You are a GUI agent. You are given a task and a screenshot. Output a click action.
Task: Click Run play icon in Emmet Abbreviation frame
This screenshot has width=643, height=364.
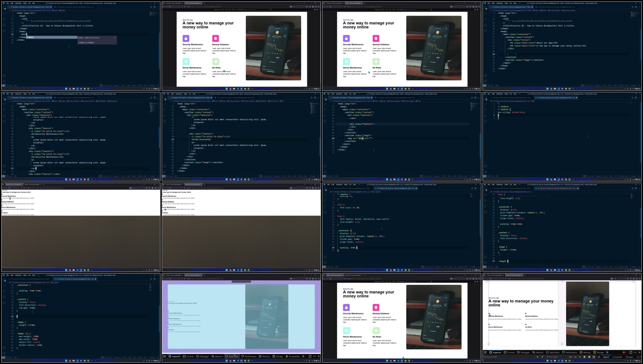pos(151,7)
